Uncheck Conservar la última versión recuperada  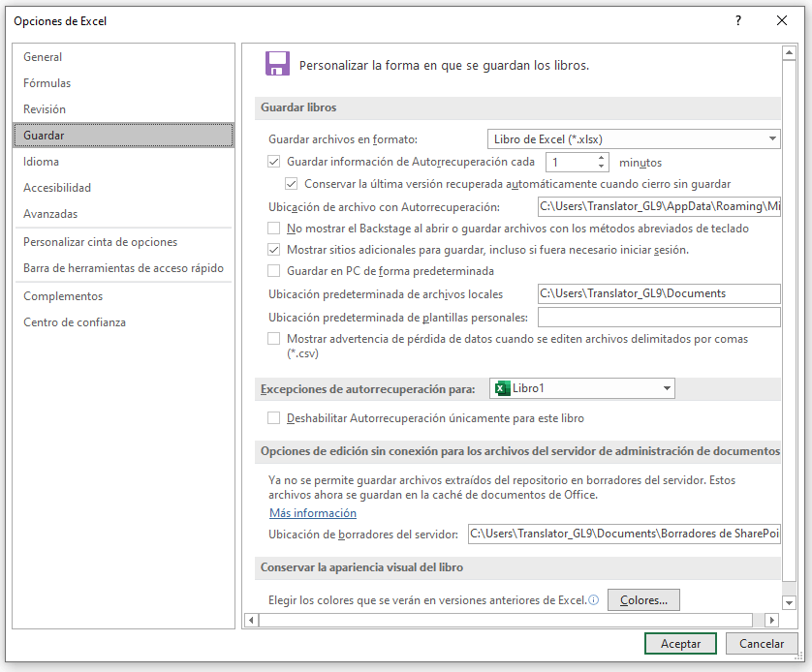point(292,184)
